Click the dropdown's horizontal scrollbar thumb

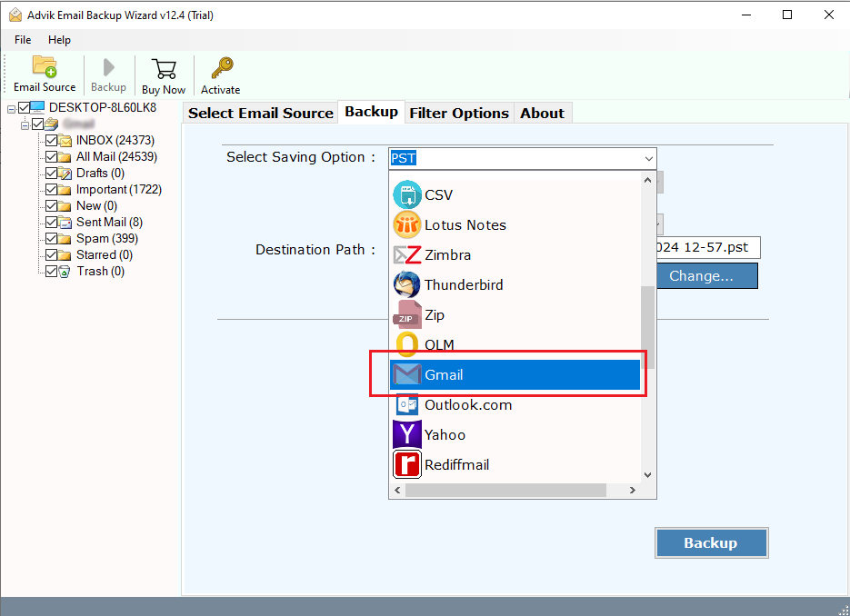tap(505, 491)
